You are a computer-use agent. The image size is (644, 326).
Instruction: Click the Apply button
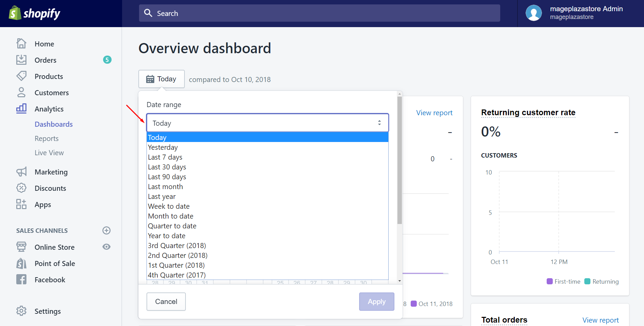point(377,301)
